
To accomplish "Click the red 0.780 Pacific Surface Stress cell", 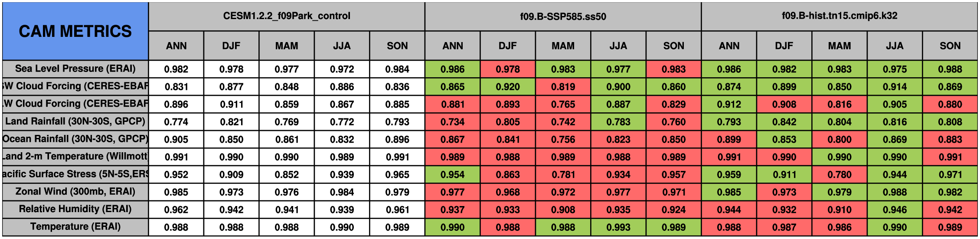I will coord(839,174).
